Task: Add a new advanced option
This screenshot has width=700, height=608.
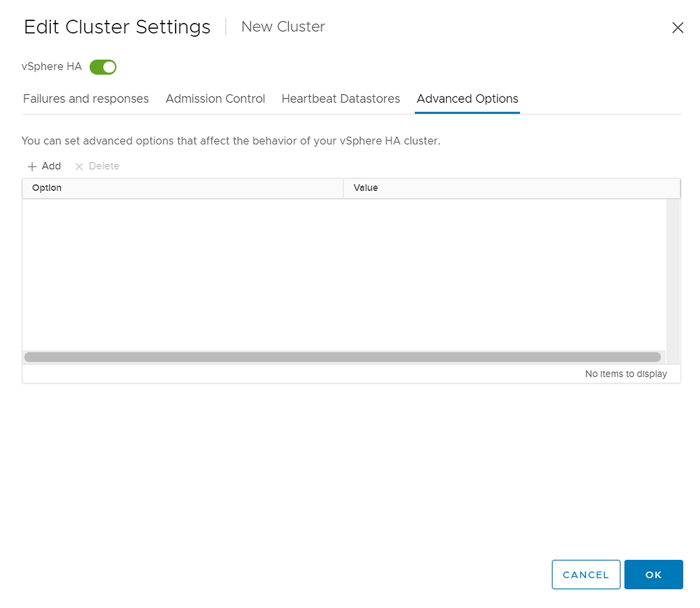Action: pos(44,166)
